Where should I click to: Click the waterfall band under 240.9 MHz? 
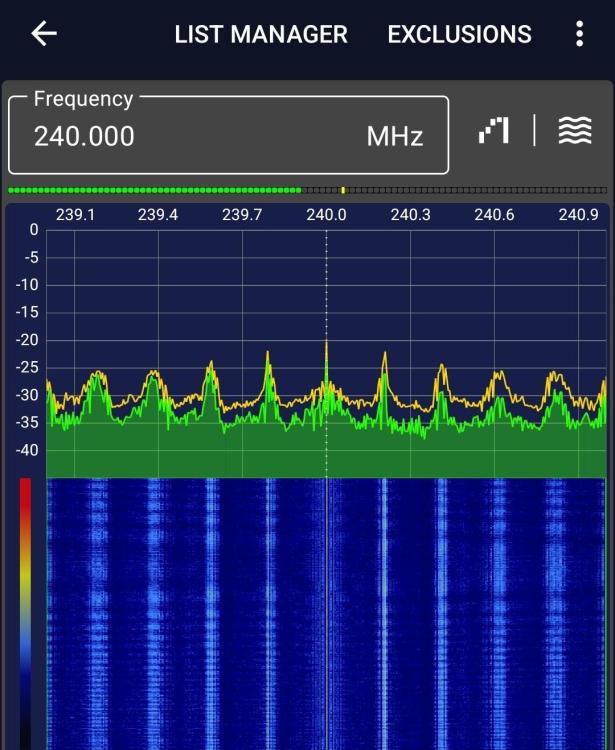(555, 614)
